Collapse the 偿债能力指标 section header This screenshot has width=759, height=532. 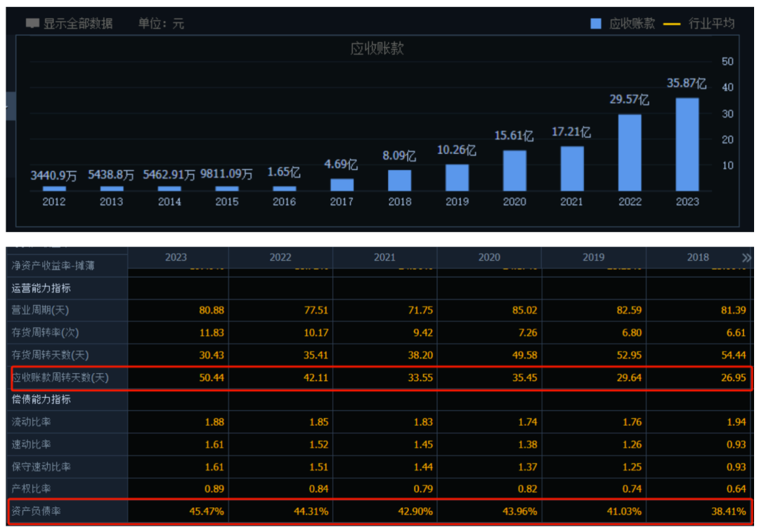coord(41,399)
